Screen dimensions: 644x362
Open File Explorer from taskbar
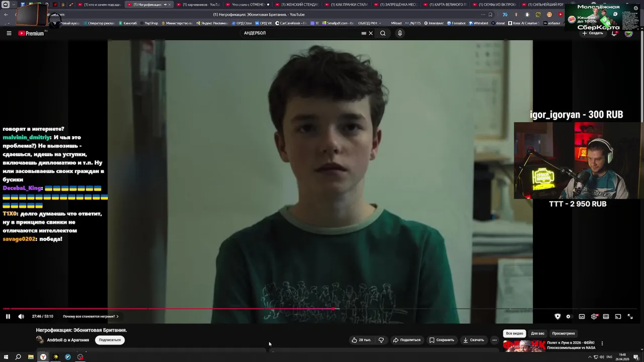(x=31, y=357)
